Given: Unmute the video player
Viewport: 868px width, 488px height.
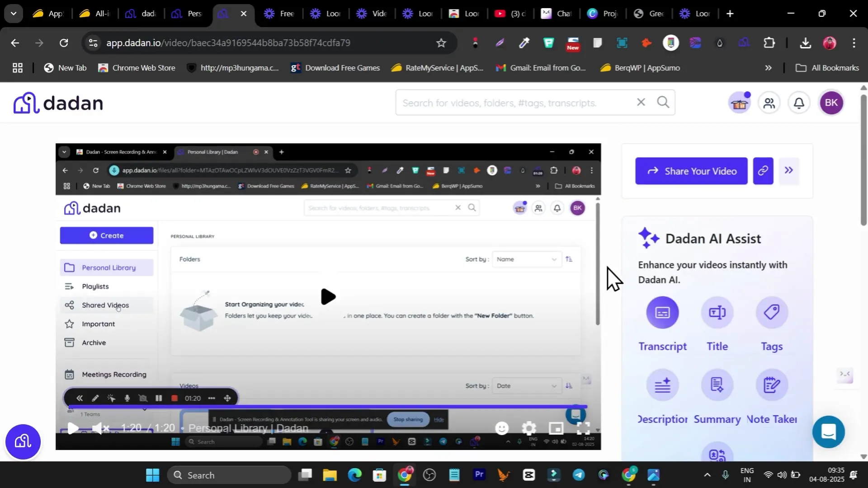Looking at the screenshot, I should (x=100, y=428).
